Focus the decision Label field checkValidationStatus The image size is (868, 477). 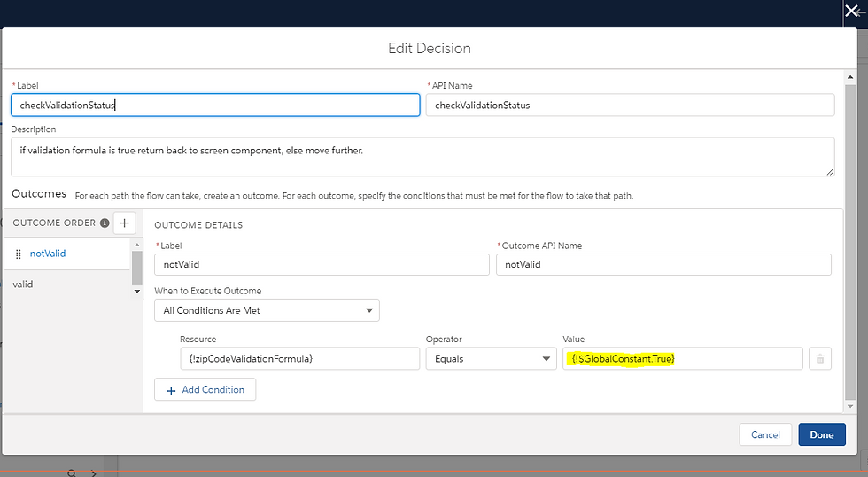pos(215,106)
